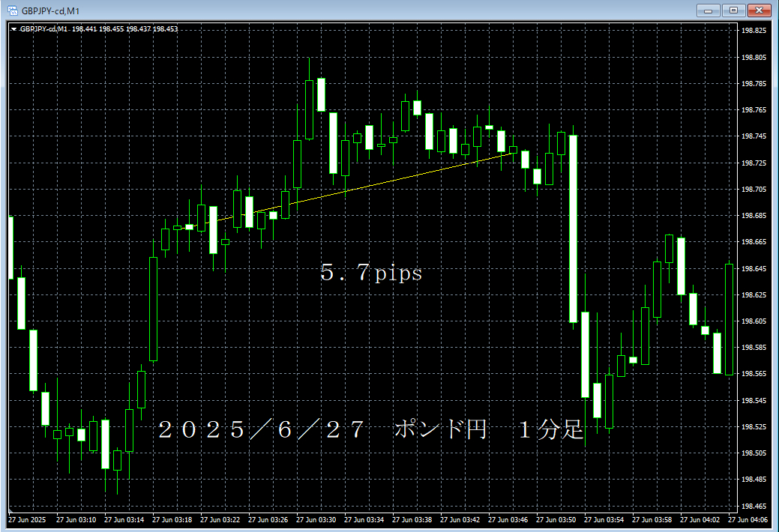Close the GBPJPY-cd,M1 chart window
Image resolution: width=779 pixels, height=532 pixels.
point(759,10)
